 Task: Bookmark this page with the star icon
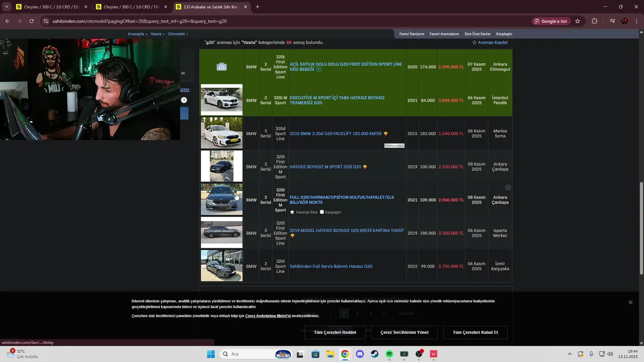[x=578, y=21]
